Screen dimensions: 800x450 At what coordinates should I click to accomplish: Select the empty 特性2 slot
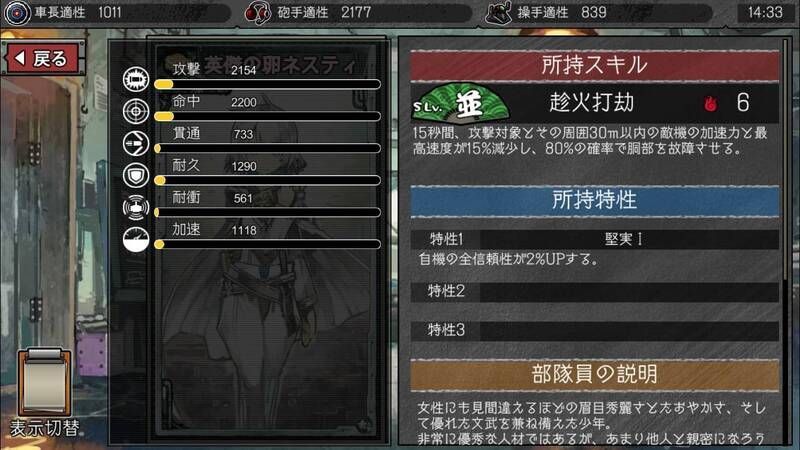pos(594,292)
